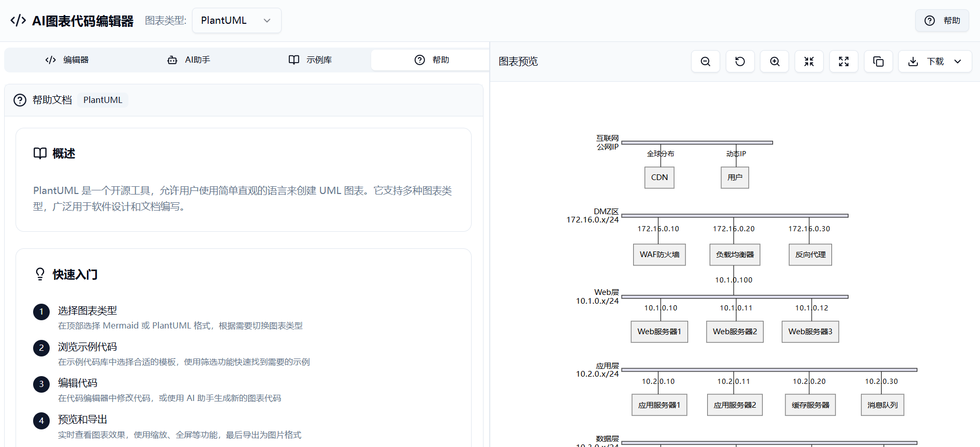Screen dimensions: 980x447
Task: Click the 10.2.0.30 address label
Action: 881,381
